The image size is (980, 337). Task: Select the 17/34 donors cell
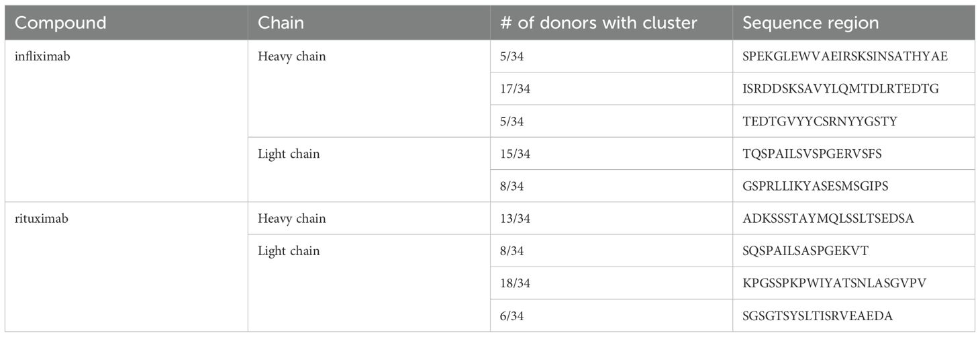click(518, 89)
